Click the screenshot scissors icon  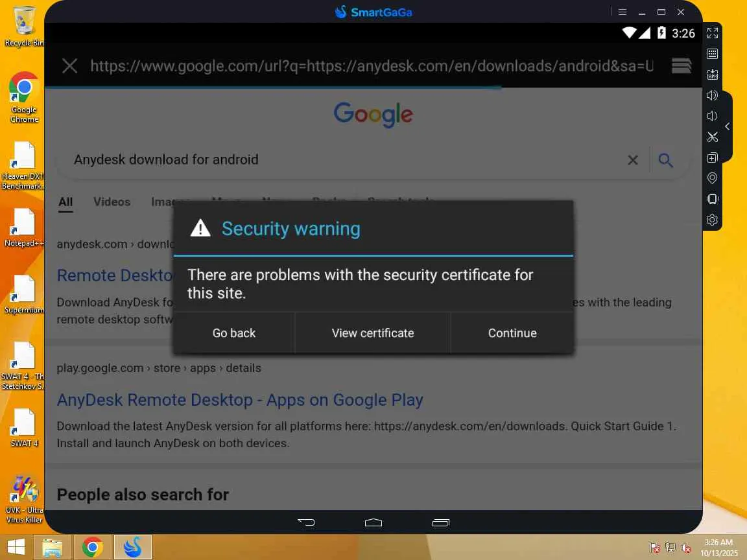(712, 137)
